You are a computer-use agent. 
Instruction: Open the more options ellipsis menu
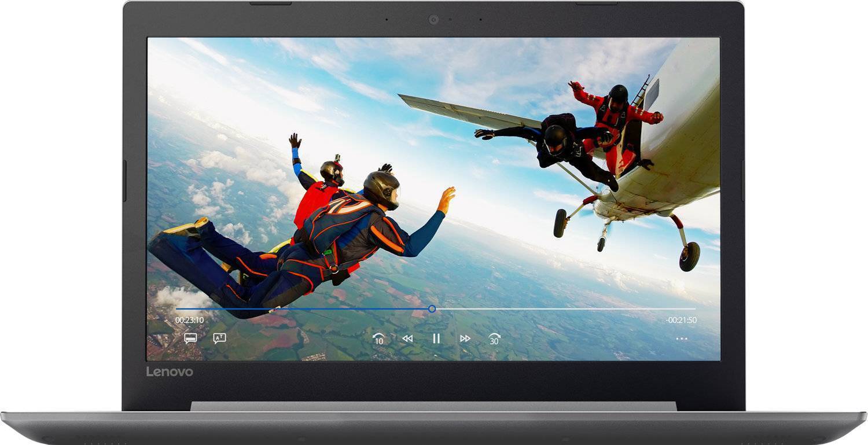pyautogui.click(x=682, y=339)
